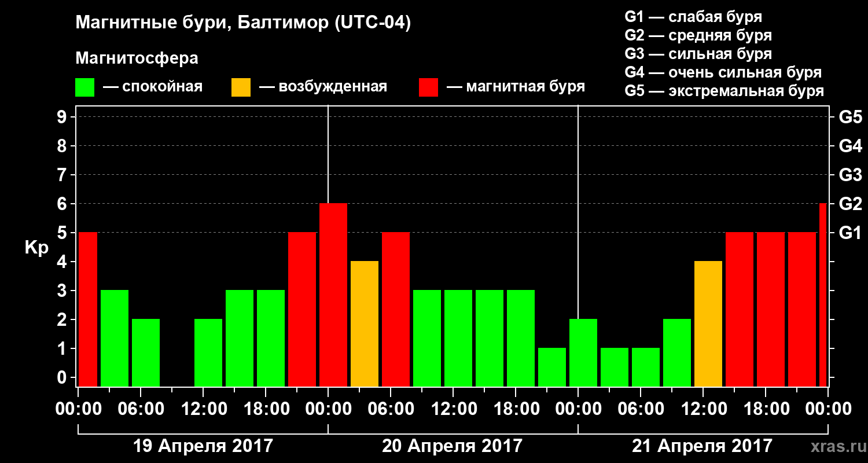The image size is (868, 463).
Task: Click the 'Kp' axis label
Action: coord(36,248)
